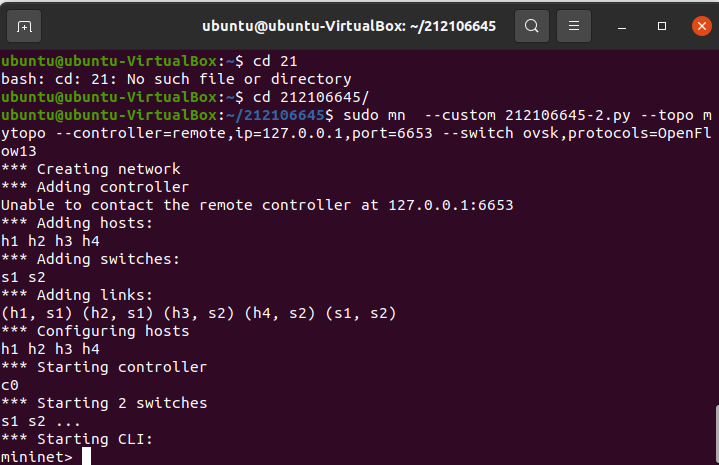Click the '*** Starting 2 switches' line
Screen dimensions: 719x465
[104, 403]
